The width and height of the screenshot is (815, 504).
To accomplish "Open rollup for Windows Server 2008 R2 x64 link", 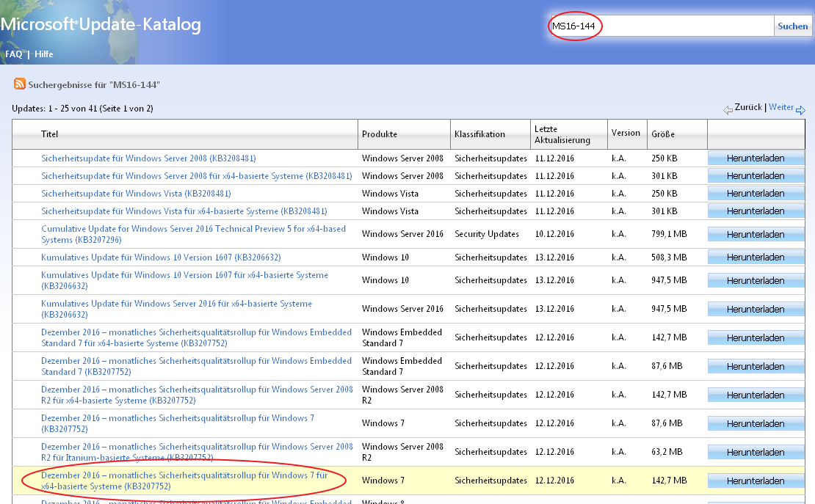I will tap(197, 395).
